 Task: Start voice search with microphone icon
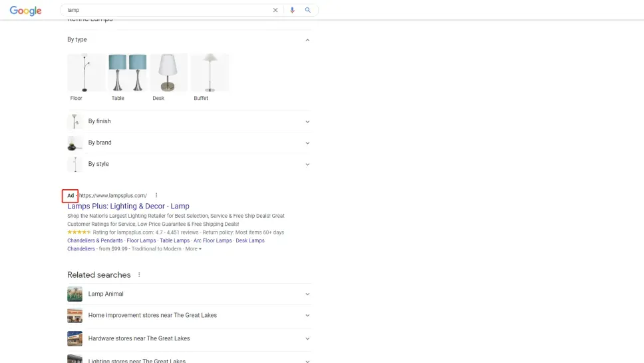tap(292, 10)
